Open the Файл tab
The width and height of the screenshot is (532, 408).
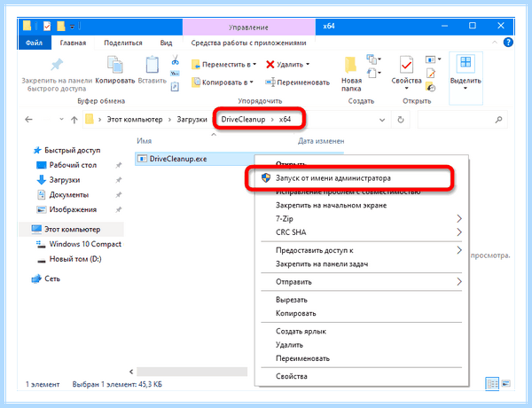35,43
